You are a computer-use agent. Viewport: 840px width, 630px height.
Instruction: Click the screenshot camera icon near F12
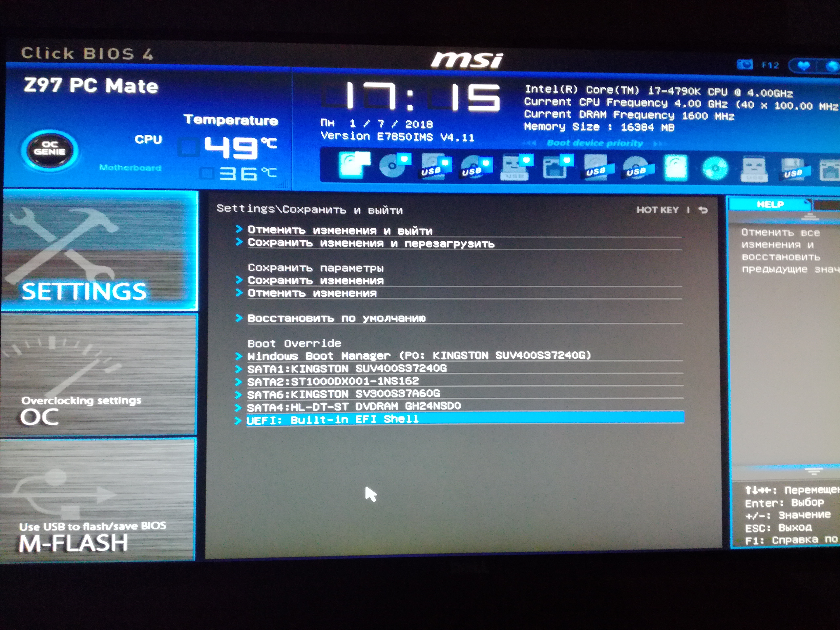pos(744,65)
